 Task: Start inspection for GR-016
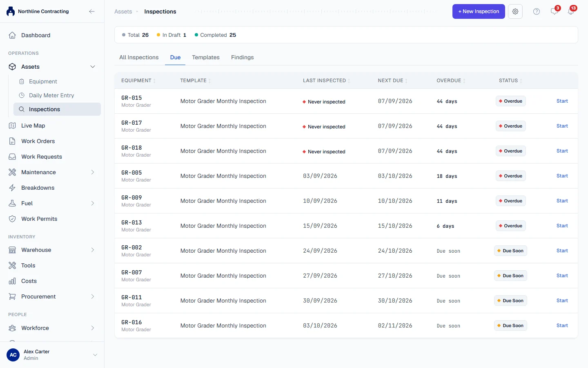[562, 325]
